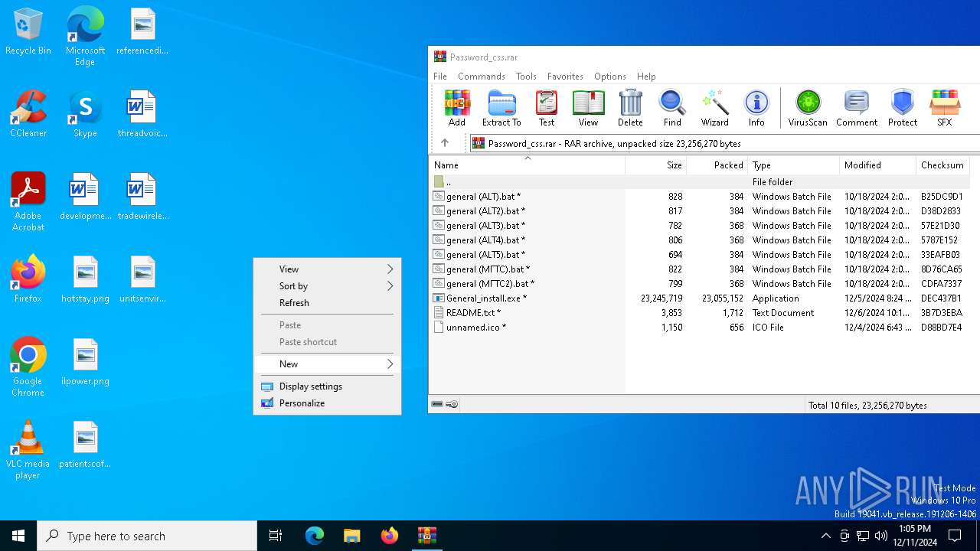Open the Commands menu

[x=482, y=77]
